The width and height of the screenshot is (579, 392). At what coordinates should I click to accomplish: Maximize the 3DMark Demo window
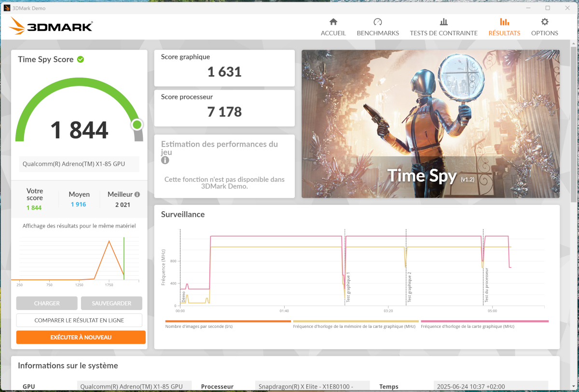pyautogui.click(x=548, y=8)
